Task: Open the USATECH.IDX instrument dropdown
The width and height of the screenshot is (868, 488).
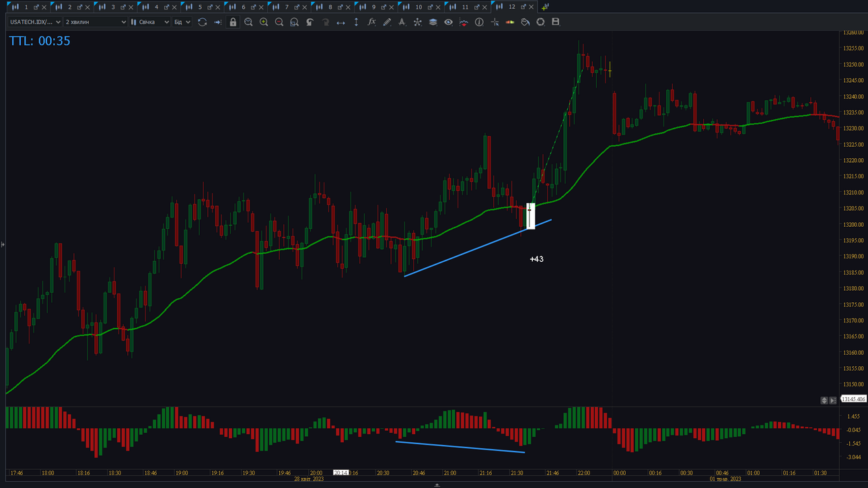Action: pos(35,22)
